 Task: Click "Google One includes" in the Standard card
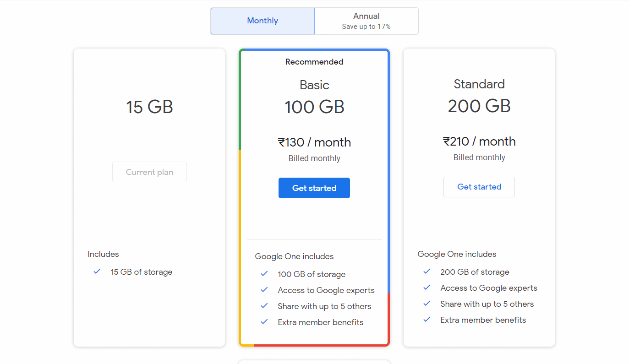click(x=457, y=254)
